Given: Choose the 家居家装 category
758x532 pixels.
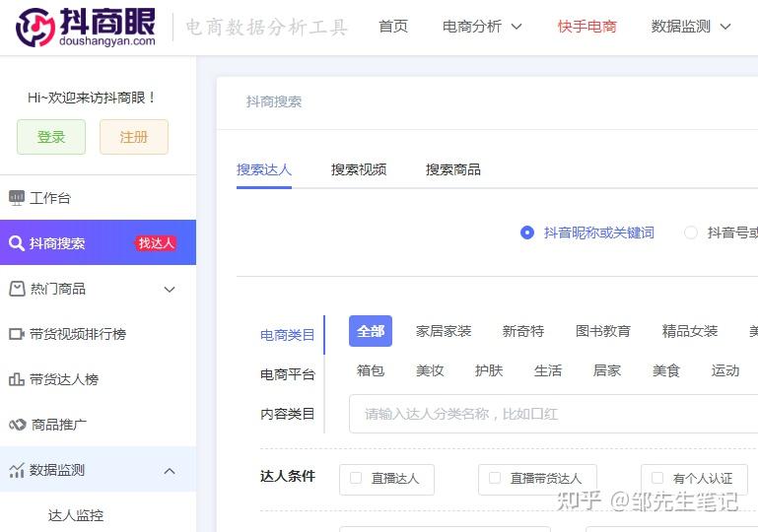Looking at the screenshot, I should coord(444,331).
